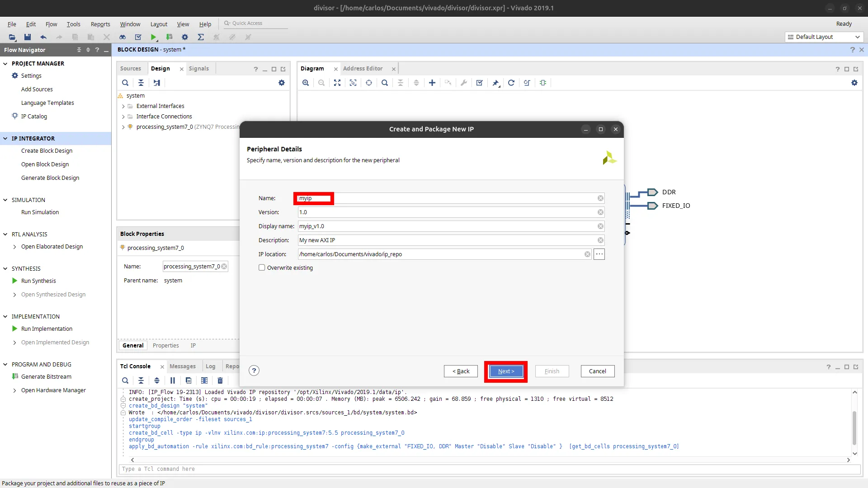Click the Add IP plus icon in Diagram
This screenshot has height=488, width=868.
pyautogui.click(x=432, y=83)
